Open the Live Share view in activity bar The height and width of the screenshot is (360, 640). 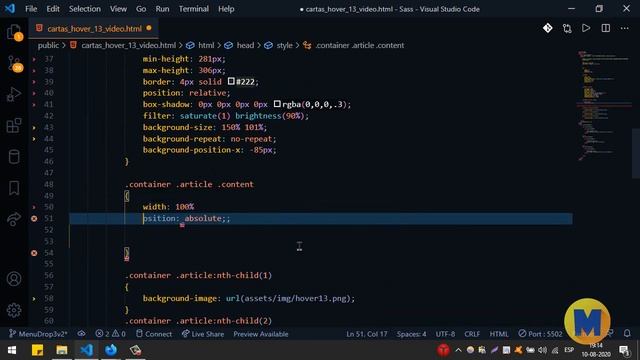[14, 219]
